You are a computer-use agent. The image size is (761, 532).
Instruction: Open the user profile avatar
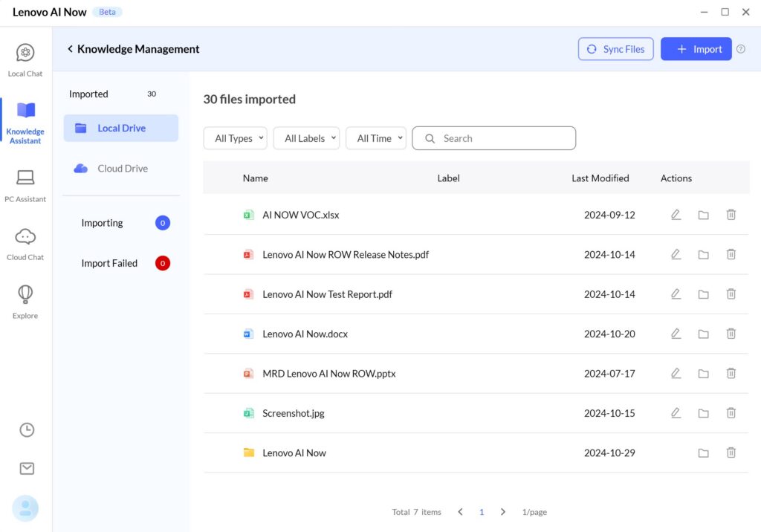click(x=25, y=508)
